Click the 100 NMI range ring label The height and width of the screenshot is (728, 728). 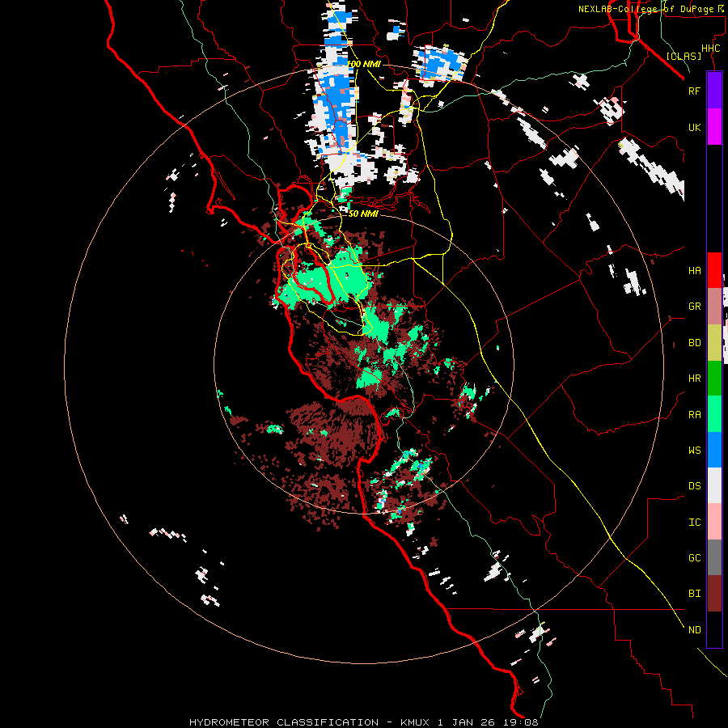pos(363,64)
